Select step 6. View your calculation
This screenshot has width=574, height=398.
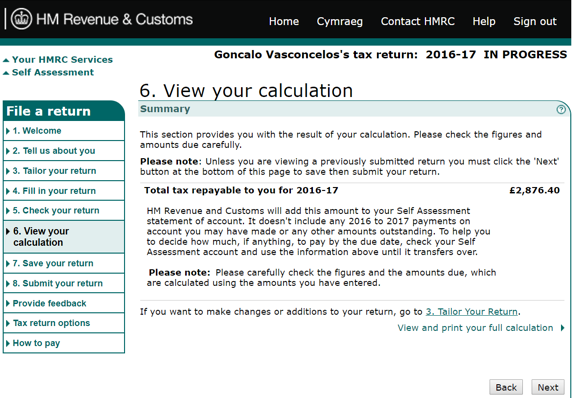tap(64, 237)
